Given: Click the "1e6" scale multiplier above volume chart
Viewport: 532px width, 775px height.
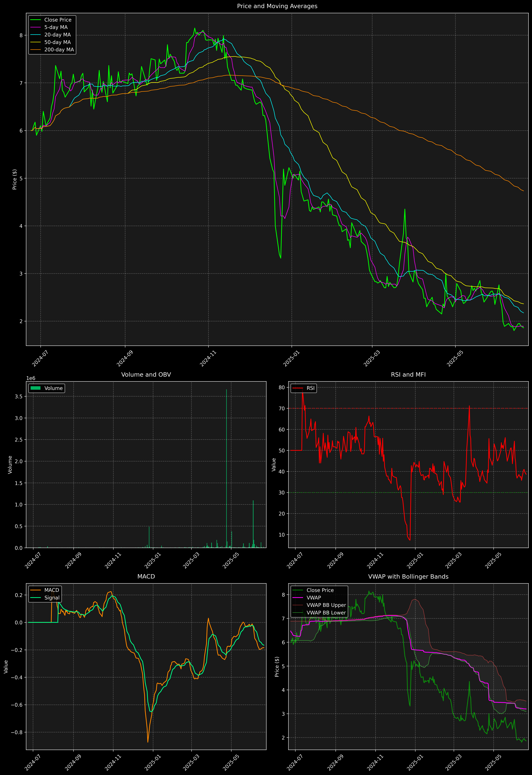Looking at the screenshot, I should pyautogui.click(x=31, y=378).
